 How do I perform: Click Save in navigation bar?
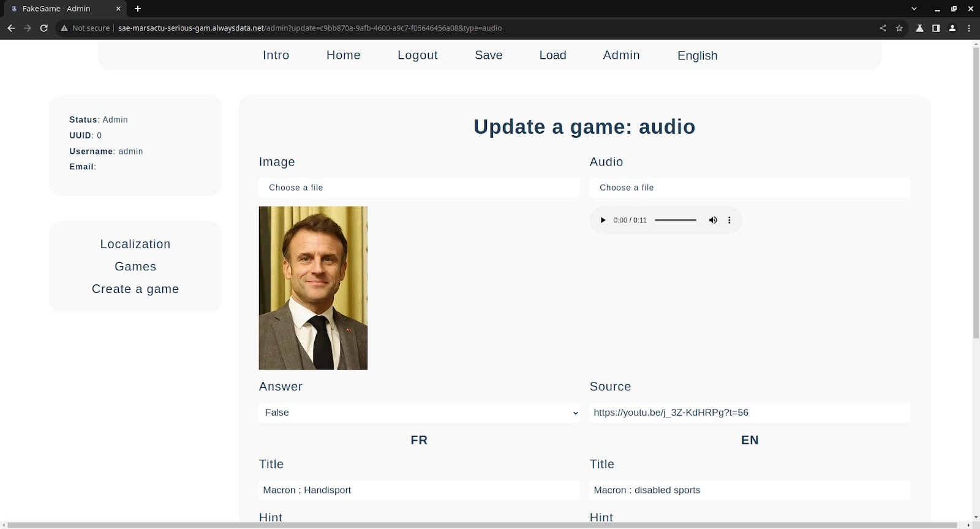point(489,55)
